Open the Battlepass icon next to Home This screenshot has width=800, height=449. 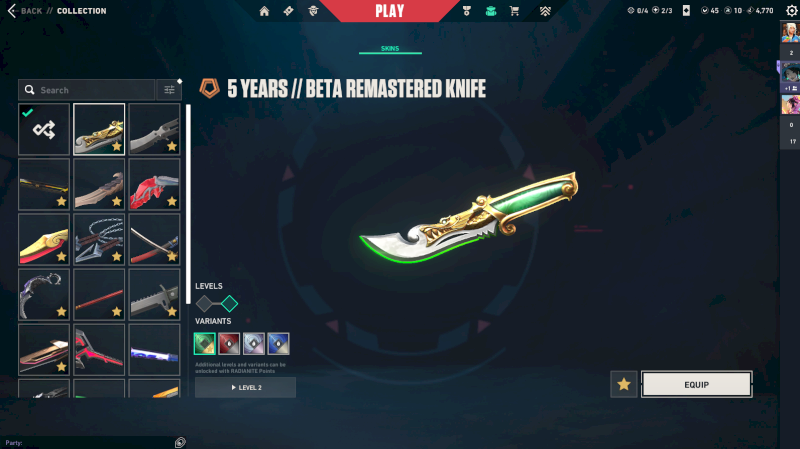pos(288,11)
